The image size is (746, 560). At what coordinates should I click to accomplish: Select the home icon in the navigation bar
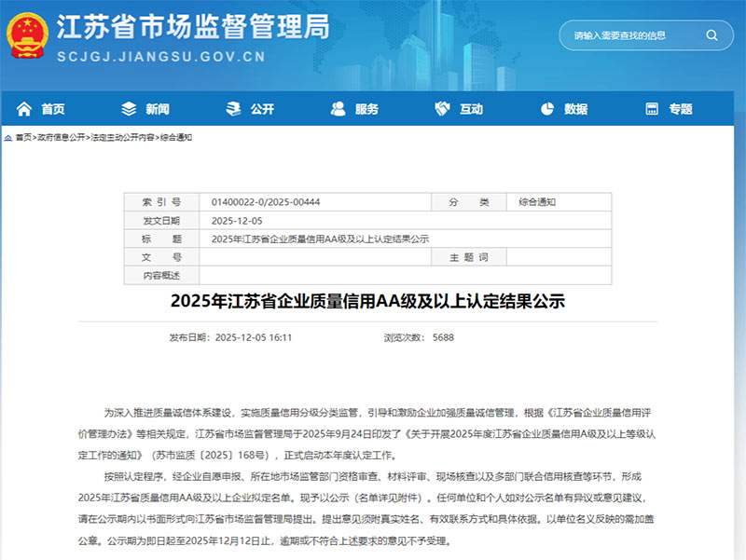(23, 108)
